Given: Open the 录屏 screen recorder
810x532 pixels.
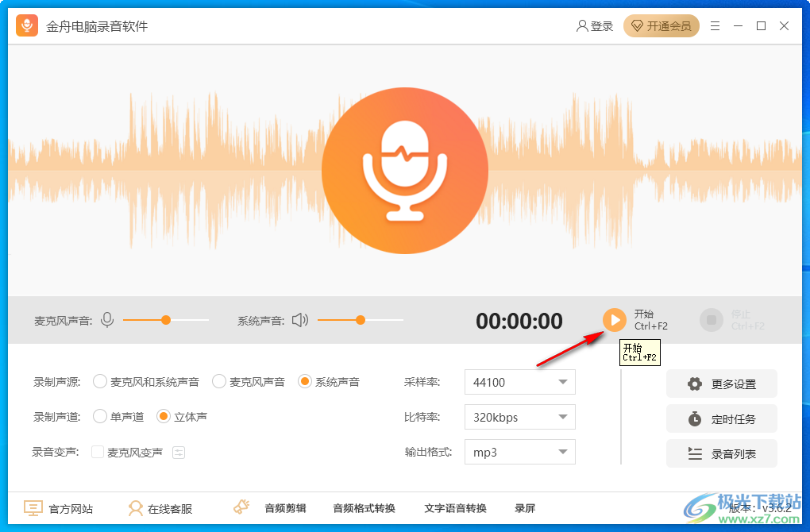Looking at the screenshot, I should pyautogui.click(x=525, y=508).
